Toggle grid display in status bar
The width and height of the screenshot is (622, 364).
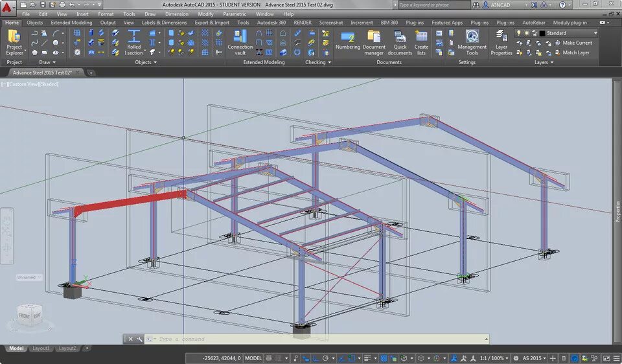tap(269, 358)
